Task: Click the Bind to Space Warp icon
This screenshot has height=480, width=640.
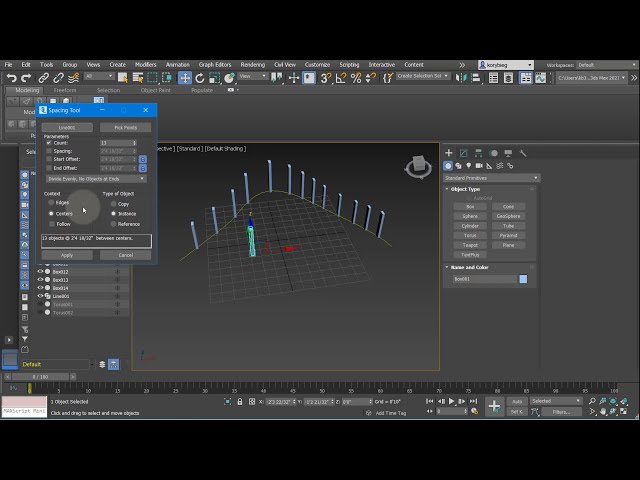Action: tap(73, 78)
